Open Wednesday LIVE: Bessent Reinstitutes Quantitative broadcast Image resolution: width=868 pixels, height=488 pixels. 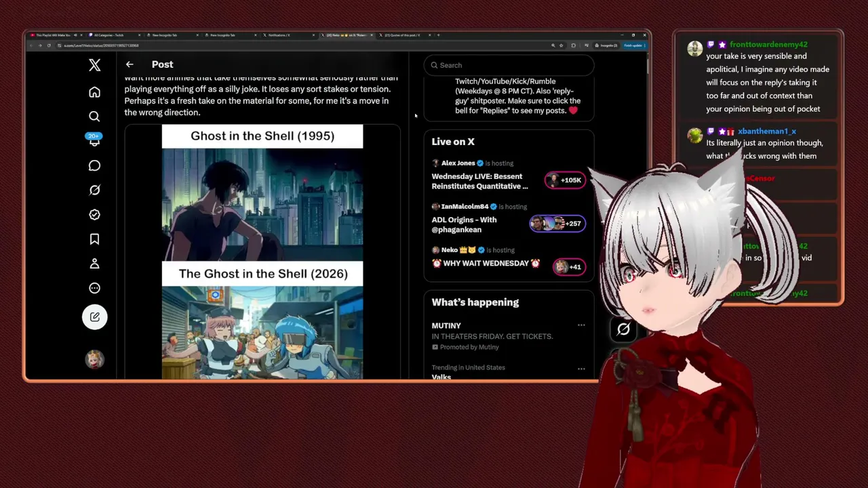coord(480,181)
